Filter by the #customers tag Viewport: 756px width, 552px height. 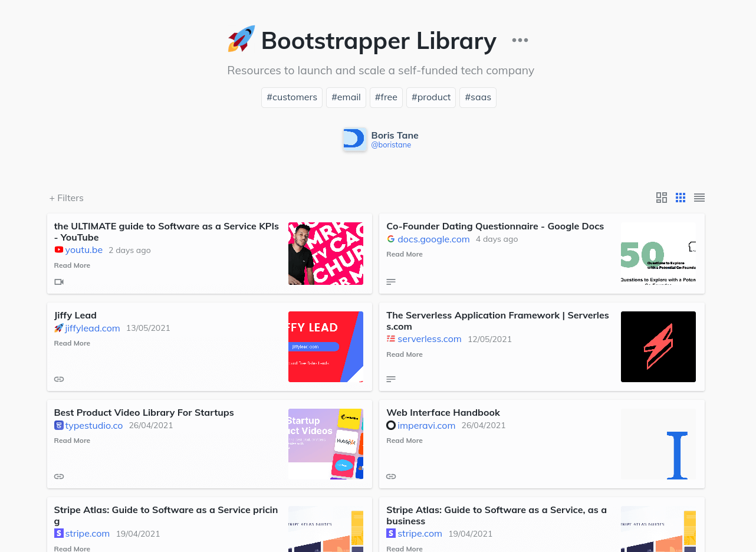(x=292, y=97)
